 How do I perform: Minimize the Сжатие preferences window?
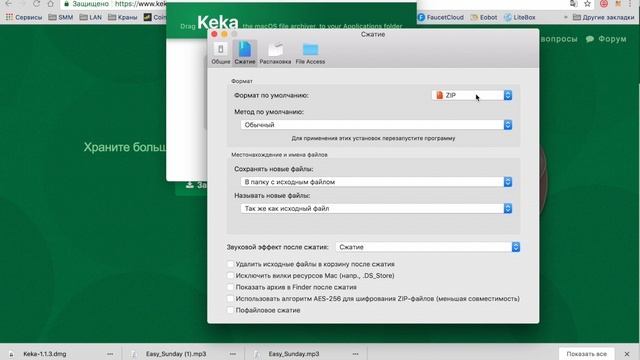tap(224, 34)
